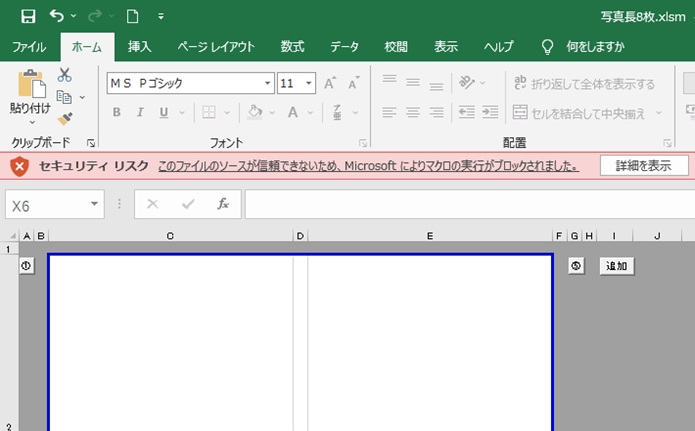Open the Name Box dropdown arrow

[x=95, y=204]
